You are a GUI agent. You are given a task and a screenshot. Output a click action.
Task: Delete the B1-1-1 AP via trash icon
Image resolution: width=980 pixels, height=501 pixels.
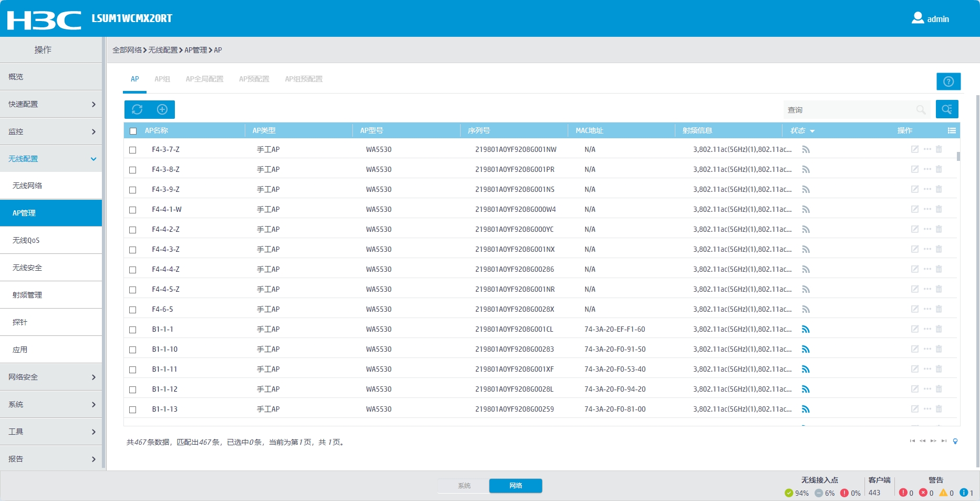[939, 329]
